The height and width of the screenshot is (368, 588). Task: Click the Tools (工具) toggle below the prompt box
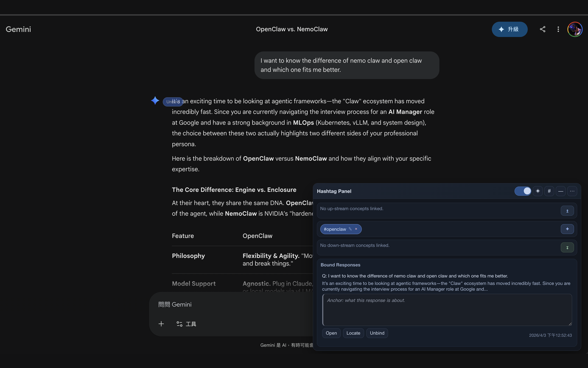pyautogui.click(x=186, y=324)
